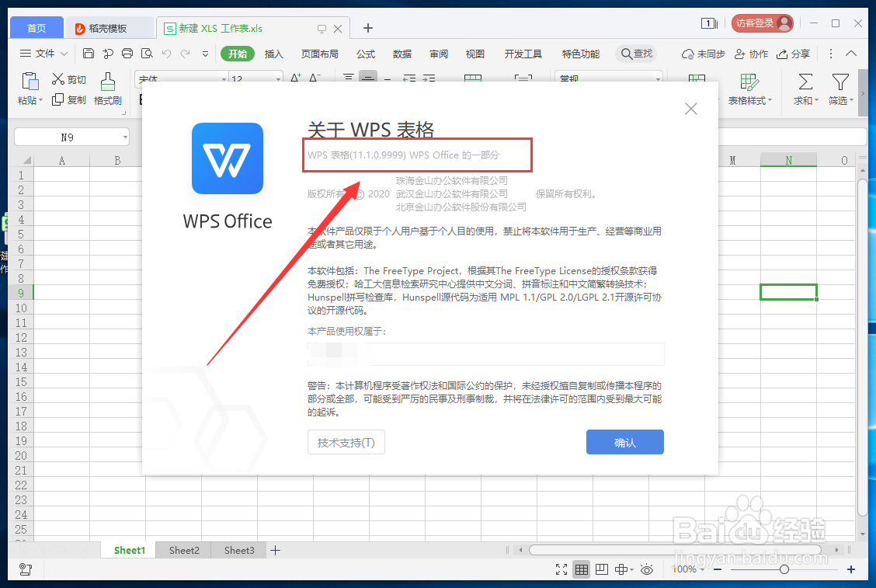Click the Copy (复制) button
The width and height of the screenshot is (876, 588).
(68, 99)
